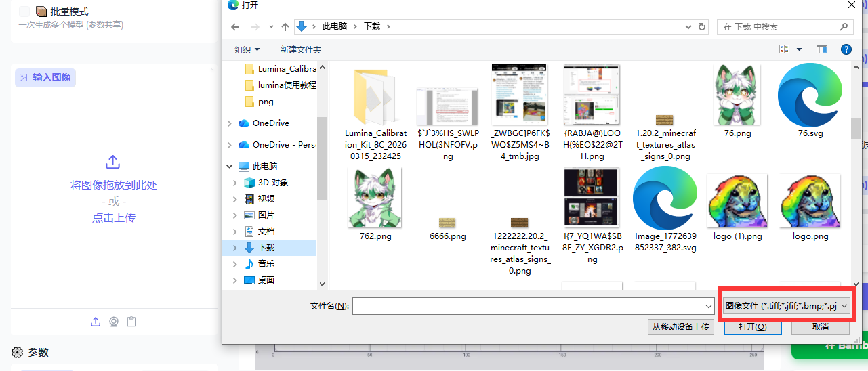
Task: Refresh the 下载 folder listing
Action: pos(703,26)
